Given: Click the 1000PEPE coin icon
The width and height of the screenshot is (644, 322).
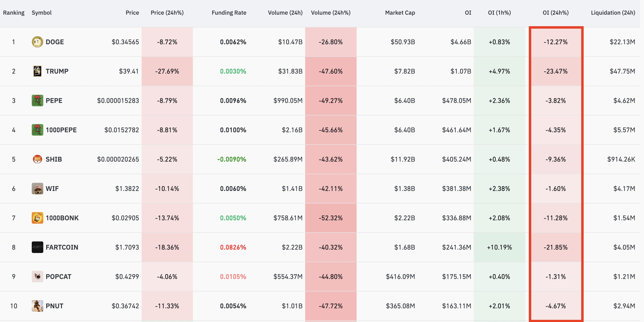Looking at the screenshot, I should click(37, 130).
